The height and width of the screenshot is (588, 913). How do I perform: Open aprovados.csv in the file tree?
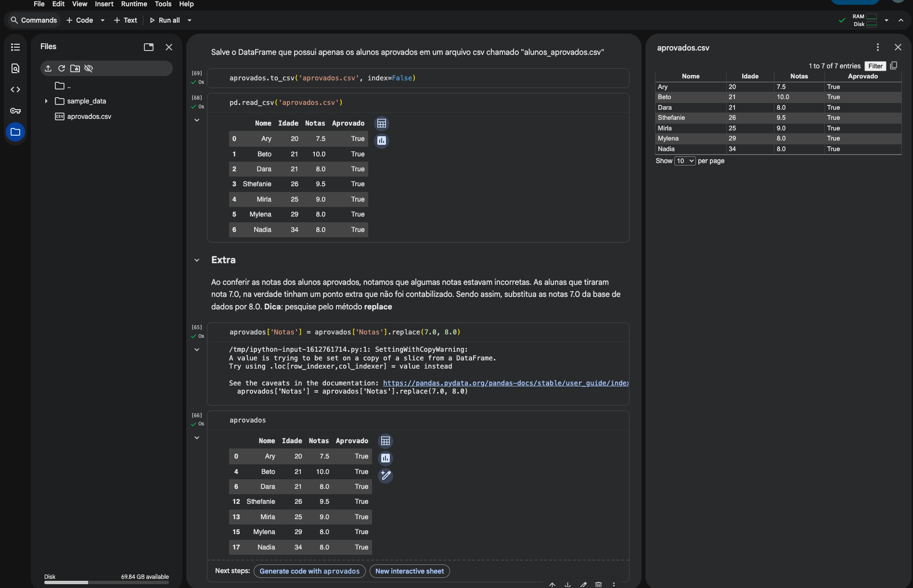point(89,116)
